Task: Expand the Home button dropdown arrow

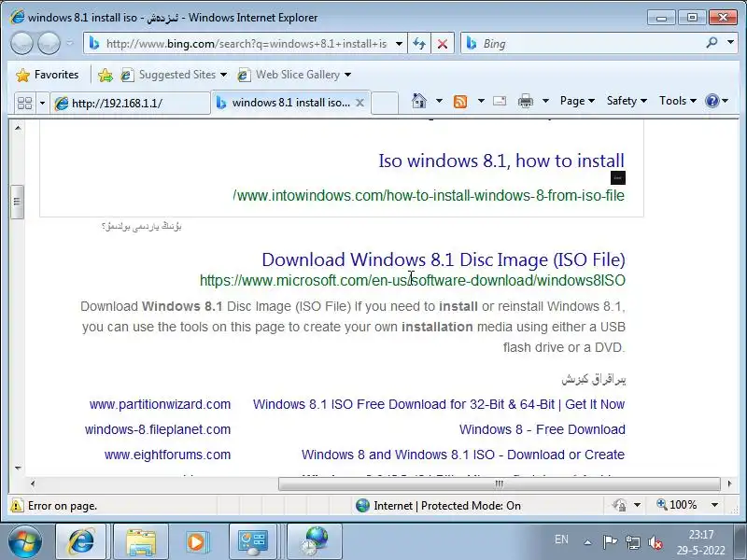Action: click(439, 101)
